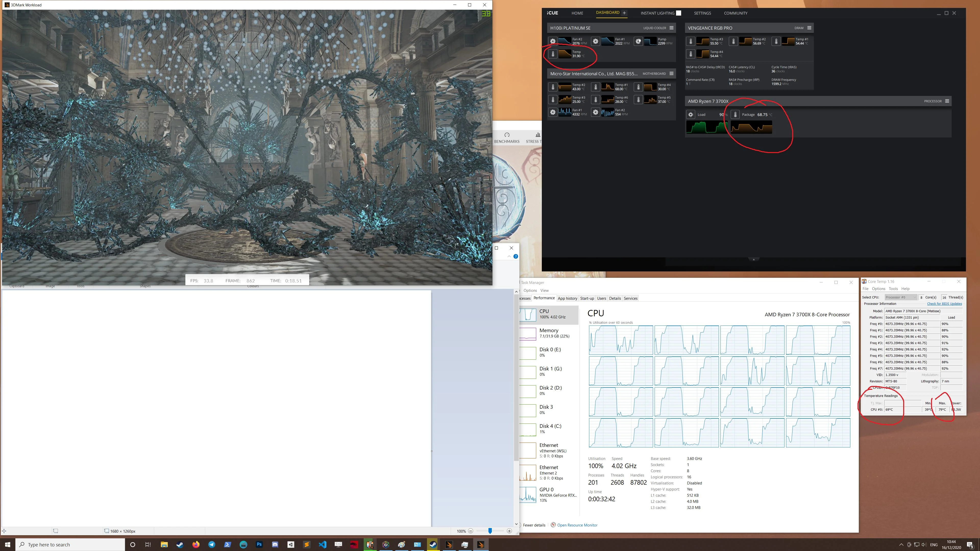Image resolution: width=980 pixels, height=551 pixels.
Task: Click the Windows search box
Action: pyautogui.click(x=70, y=545)
